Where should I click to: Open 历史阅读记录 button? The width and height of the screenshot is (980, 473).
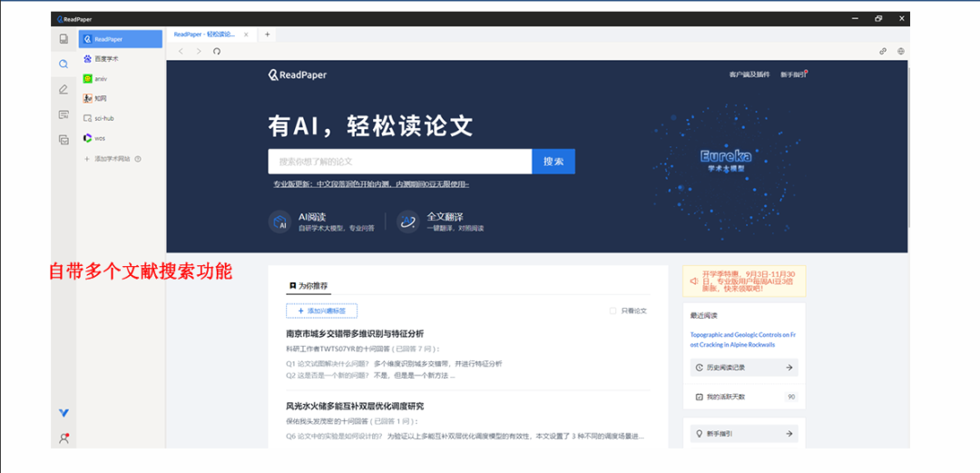click(x=744, y=368)
